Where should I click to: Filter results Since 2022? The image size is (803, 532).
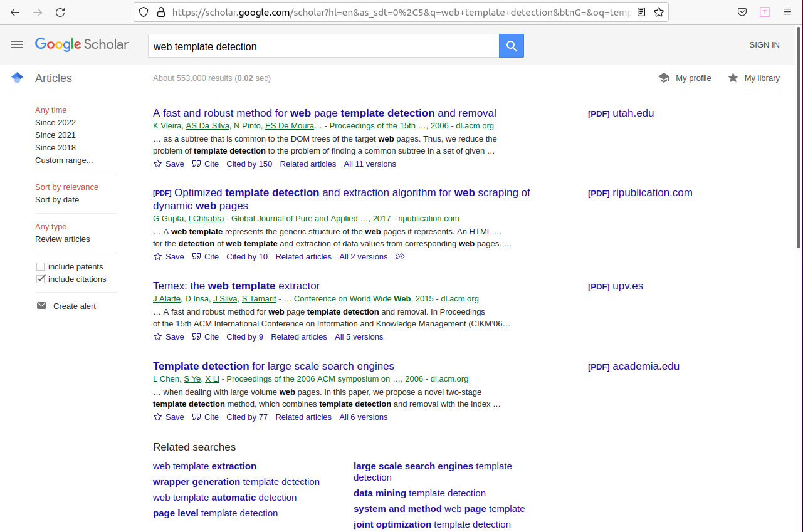(x=55, y=123)
